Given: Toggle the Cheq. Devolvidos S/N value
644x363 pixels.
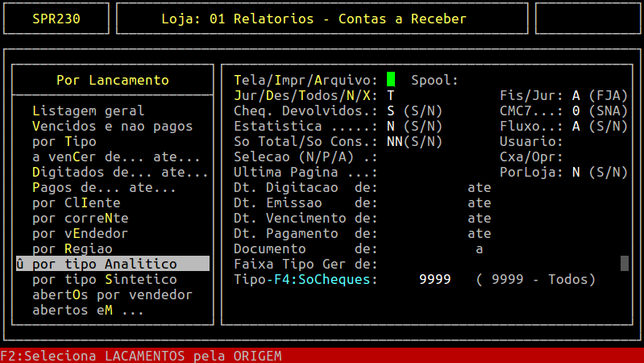Looking at the screenshot, I should [x=391, y=111].
